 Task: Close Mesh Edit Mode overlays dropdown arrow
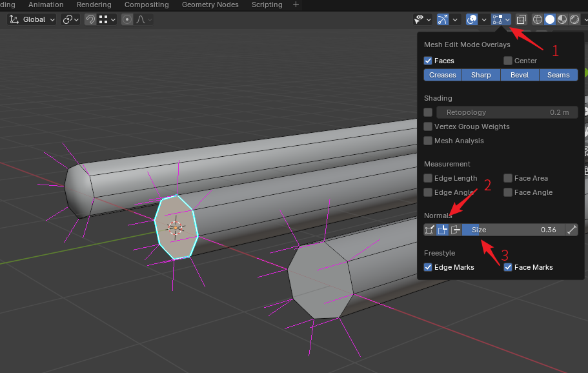[x=507, y=19]
